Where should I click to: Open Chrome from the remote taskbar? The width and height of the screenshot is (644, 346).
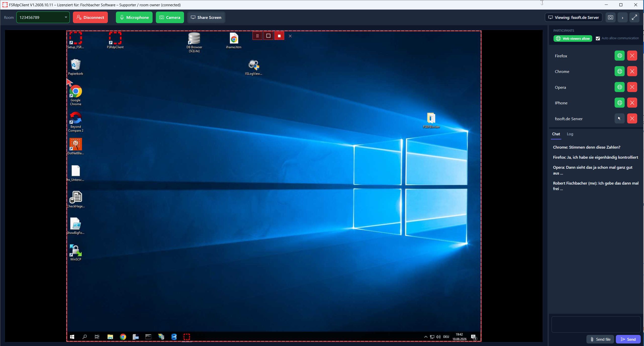click(123, 337)
